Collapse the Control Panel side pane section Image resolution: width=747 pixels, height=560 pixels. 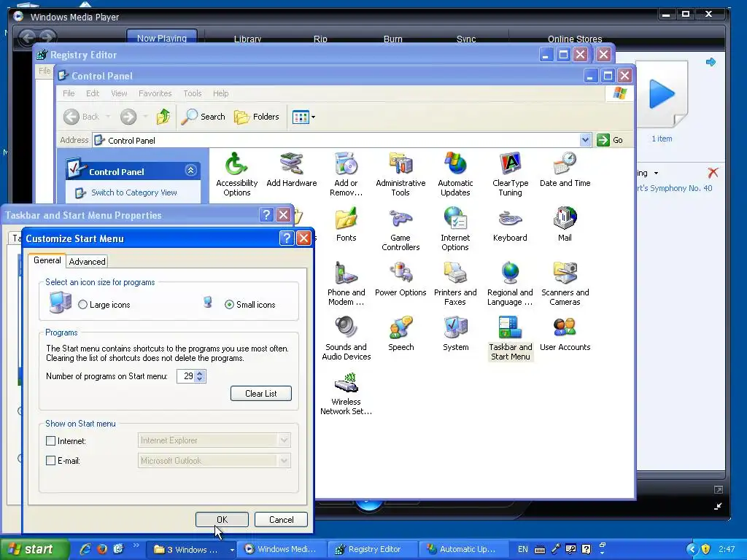[x=190, y=171]
